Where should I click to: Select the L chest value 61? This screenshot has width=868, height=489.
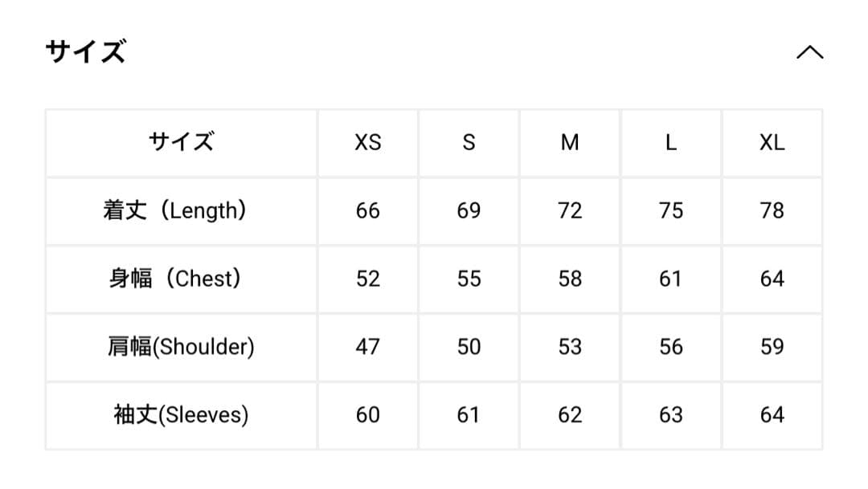click(x=671, y=279)
